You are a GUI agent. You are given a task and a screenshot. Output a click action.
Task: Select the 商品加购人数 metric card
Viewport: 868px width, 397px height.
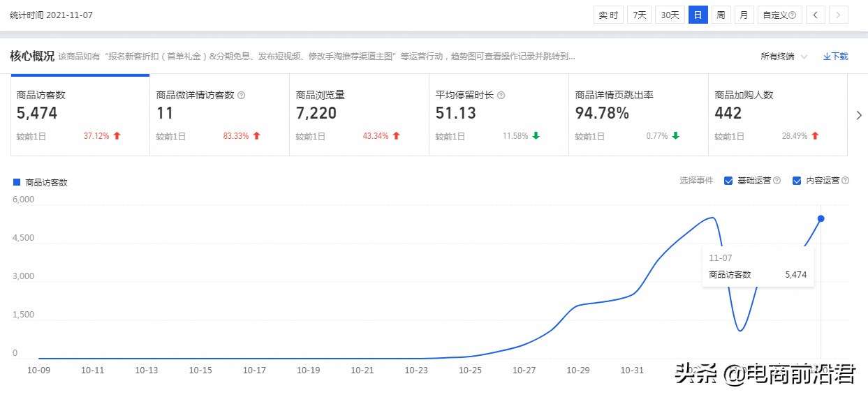pos(777,115)
